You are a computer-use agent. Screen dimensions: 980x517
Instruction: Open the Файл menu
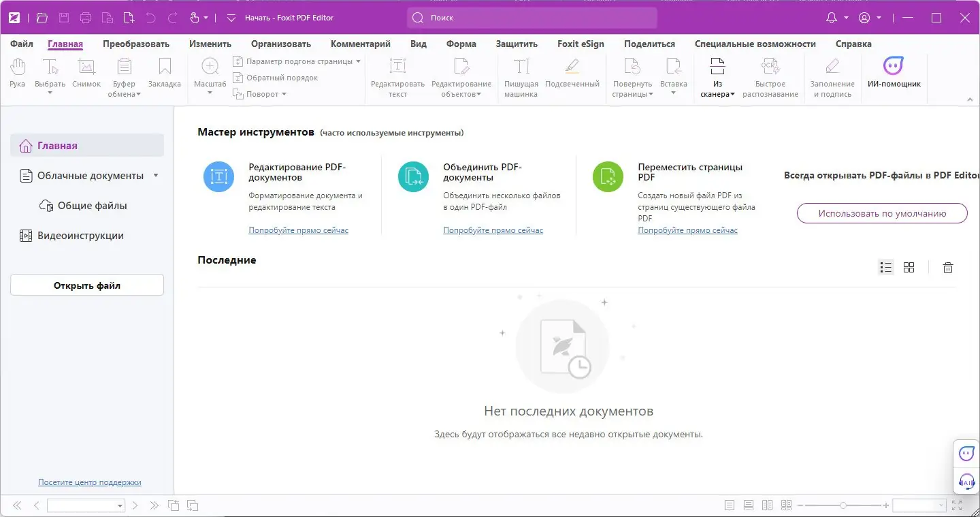point(20,44)
